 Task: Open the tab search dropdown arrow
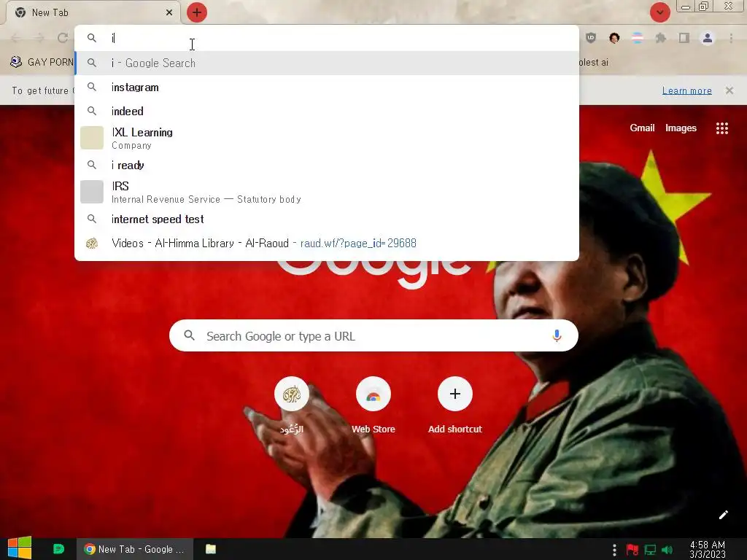click(x=659, y=12)
